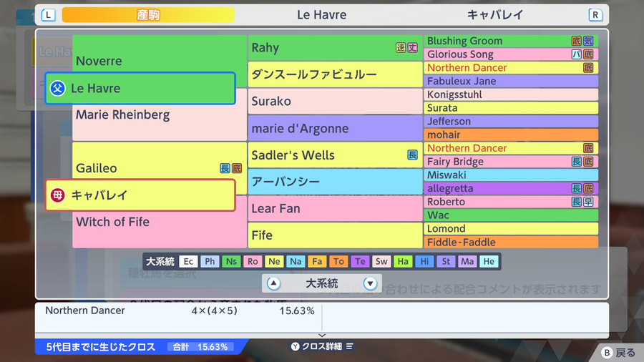Click the Hi lineage legend chip

coord(424,261)
